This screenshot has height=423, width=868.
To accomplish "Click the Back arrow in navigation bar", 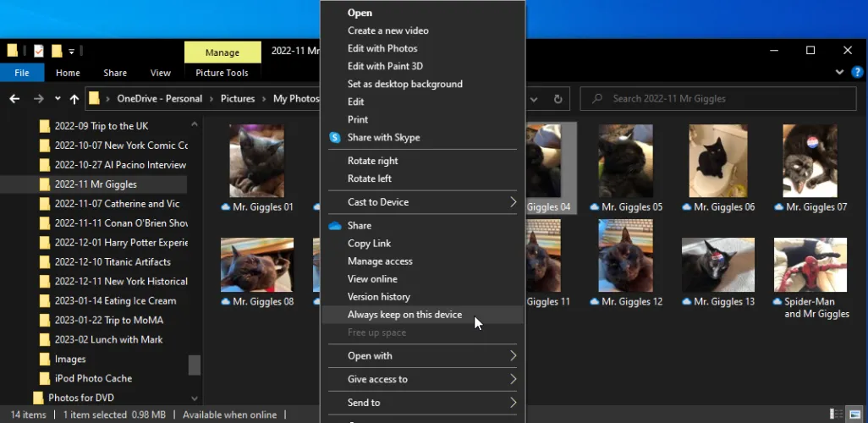I will coord(14,99).
